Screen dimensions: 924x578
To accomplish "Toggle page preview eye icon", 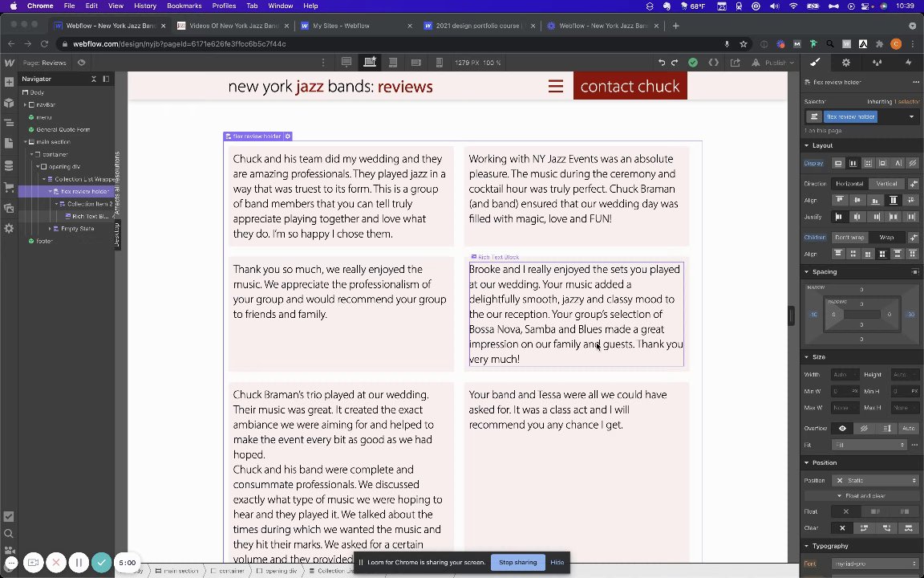I will tap(81, 63).
